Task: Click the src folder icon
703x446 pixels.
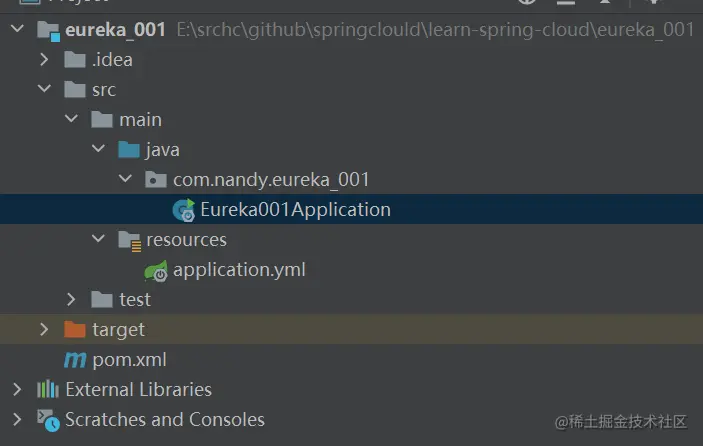Action: coord(75,90)
